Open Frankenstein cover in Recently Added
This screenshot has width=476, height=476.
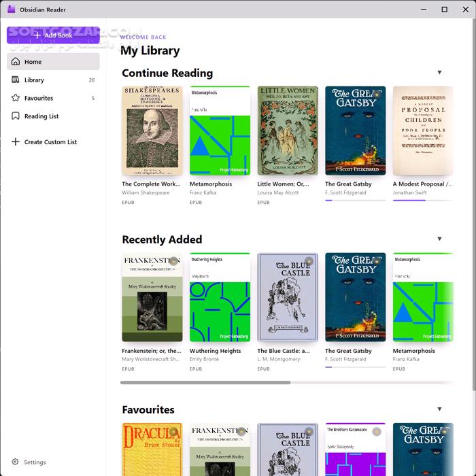[152, 297]
